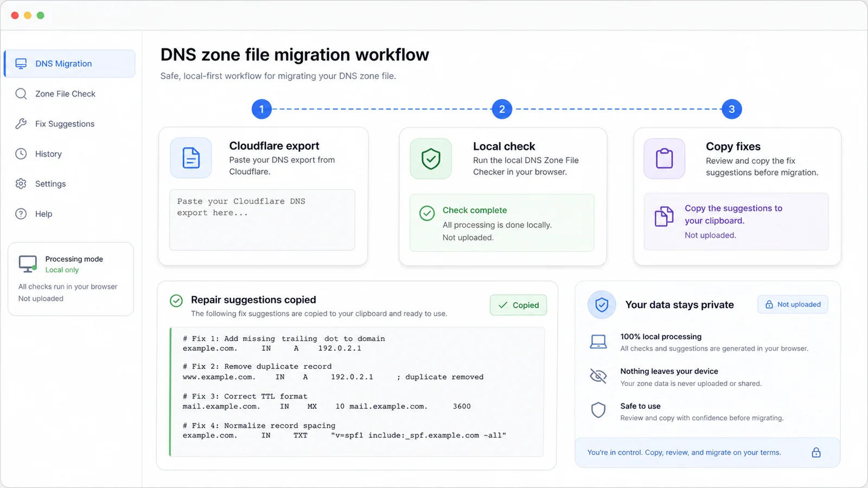Click the Cloudflare export heading
Image resolution: width=868 pixels, height=488 pixels.
click(x=274, y=146)
